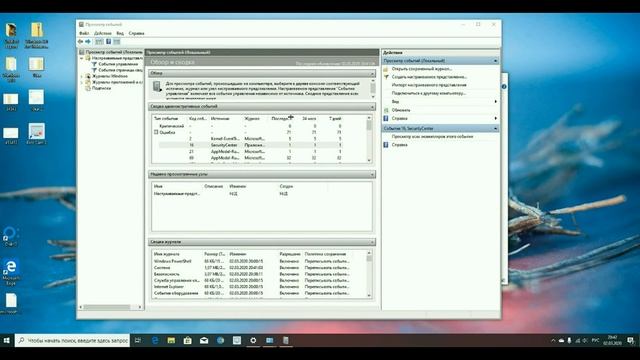Click Просмотр всех экземпляров этого события
Viewport: 640px width, 360px height.
(432, 137)
